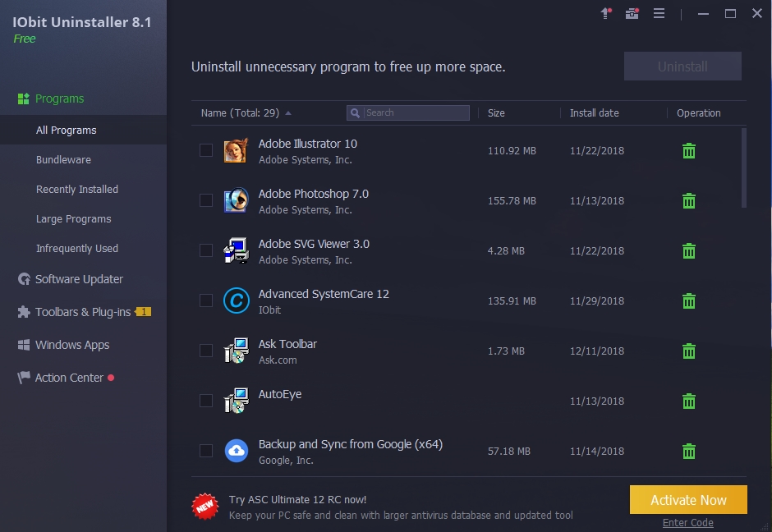The height and width of the screenshot is (532, 772).
Task: Click the Adobe Illustrator 10 program icon
Action: (x=236, y=150)
